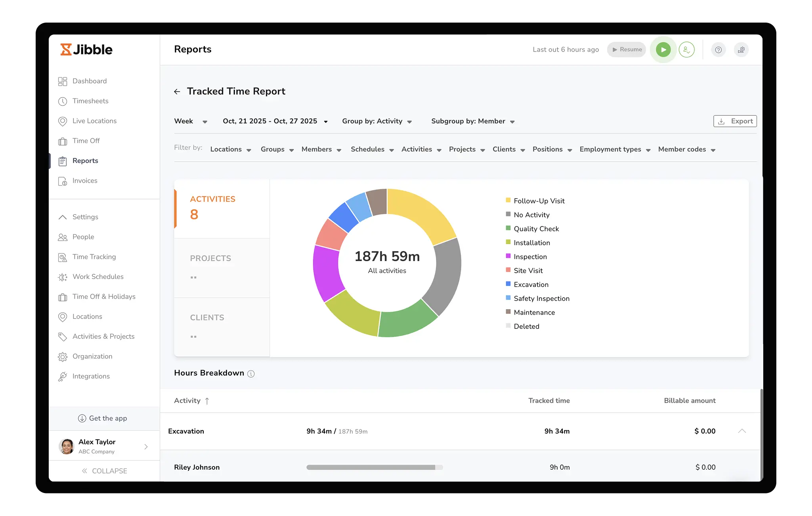Open the Week period dropdown
The width and height of the screenshot is (812, 516).
(x=191, y=121)
